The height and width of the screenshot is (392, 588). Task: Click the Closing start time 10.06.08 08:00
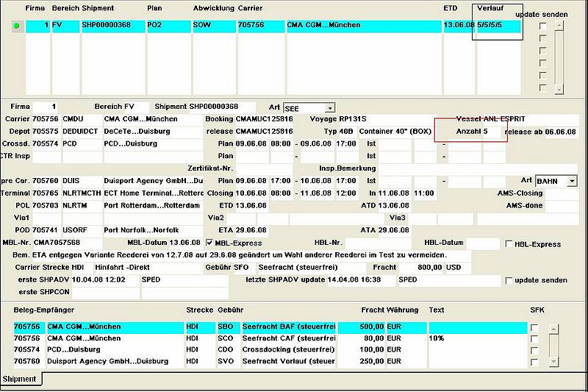(264, 193)
